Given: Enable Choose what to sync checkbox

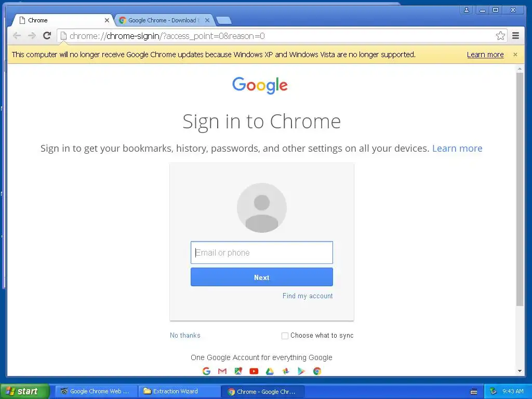Looking at the screenshot, I should 285,336.
